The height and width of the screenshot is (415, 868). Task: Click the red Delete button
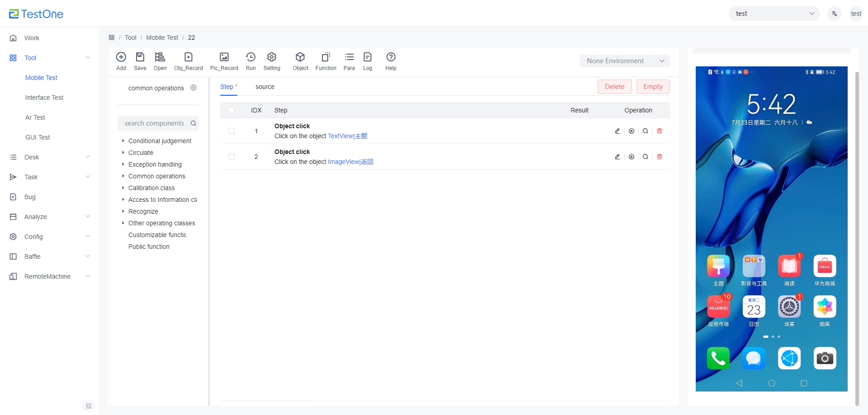coord(615,87)
